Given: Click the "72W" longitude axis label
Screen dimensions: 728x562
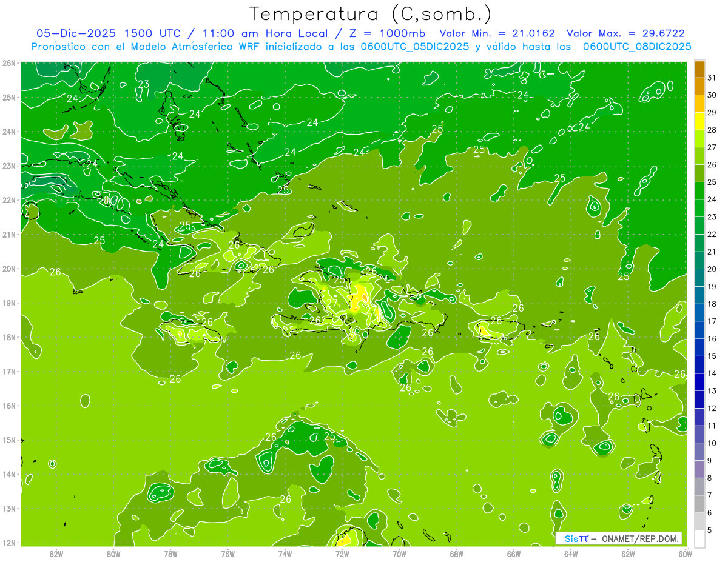Looking at the screenshot, I should click(x=342, y=554).
